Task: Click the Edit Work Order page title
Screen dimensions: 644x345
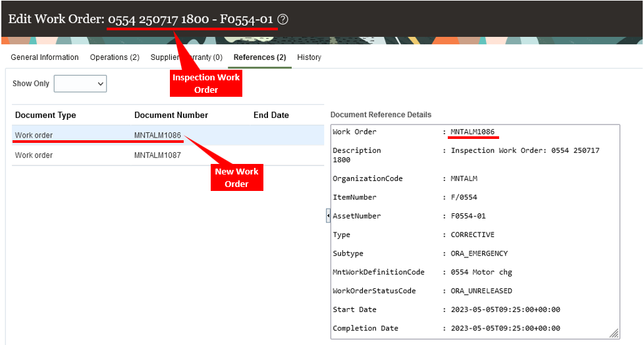Action: pos(140,19)
